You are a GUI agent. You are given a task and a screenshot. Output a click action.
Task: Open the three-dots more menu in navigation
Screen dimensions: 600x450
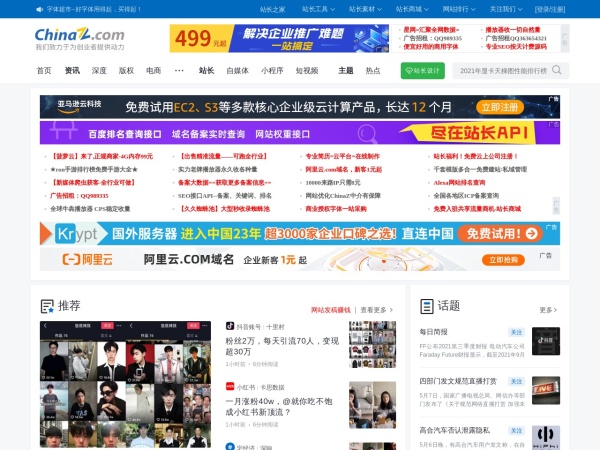179,71
